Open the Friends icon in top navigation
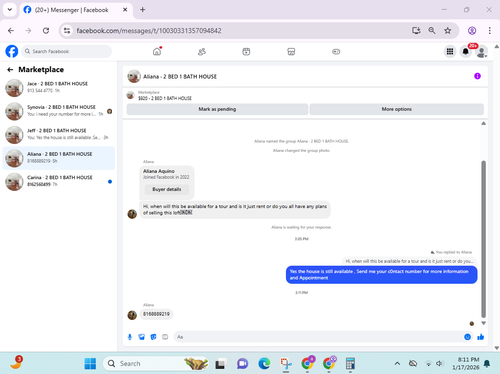 coord(202,52)
